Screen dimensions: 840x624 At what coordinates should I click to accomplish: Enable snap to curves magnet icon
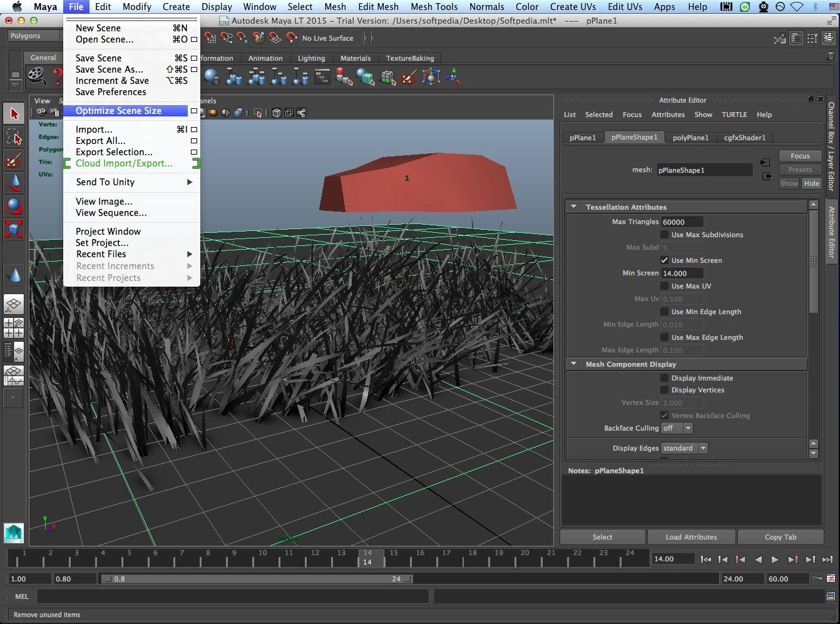[227, 38]
